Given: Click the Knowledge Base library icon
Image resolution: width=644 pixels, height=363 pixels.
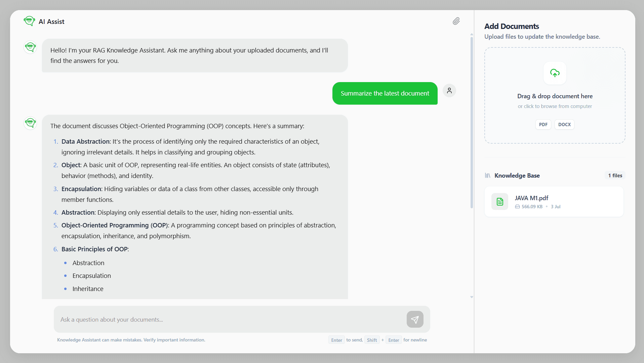Looking at the screenshot, I should [487, 176].
